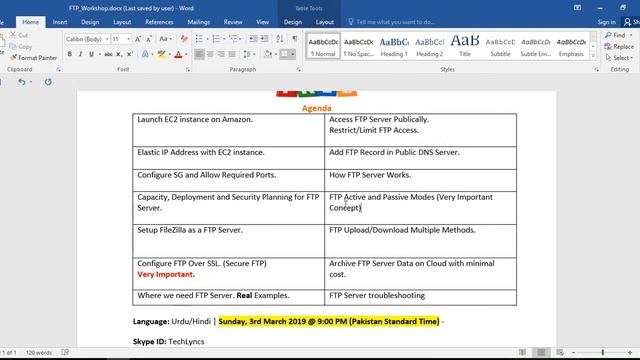Viewport: 640px width, 360px height.
Task: Click Format Painter
Action: (33, 58)
